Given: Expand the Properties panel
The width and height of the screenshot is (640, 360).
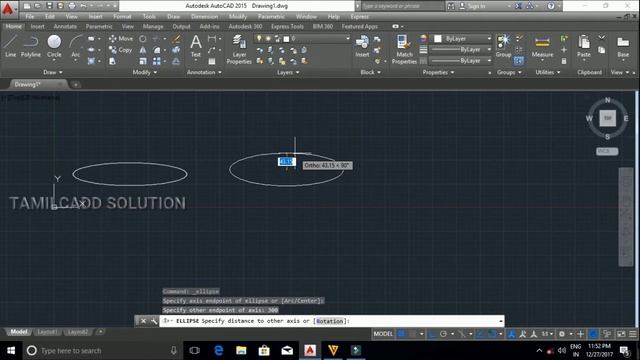Looking at the screenshot, I should [x=438, y=72].
